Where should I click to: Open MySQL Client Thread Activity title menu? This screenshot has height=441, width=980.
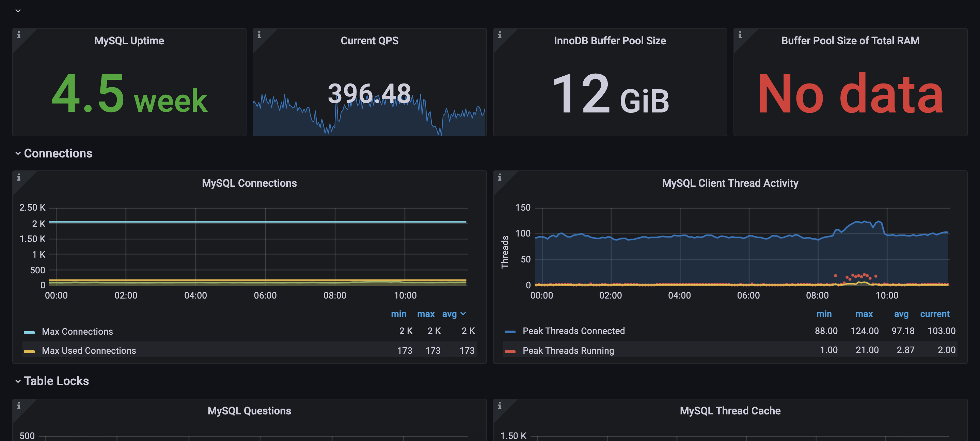click(730, 183)
